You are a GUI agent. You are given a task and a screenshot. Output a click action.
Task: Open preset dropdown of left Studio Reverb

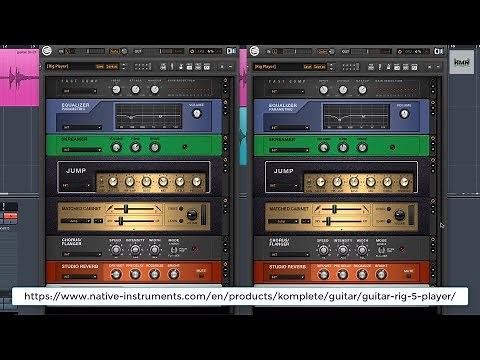coord(80,277)
